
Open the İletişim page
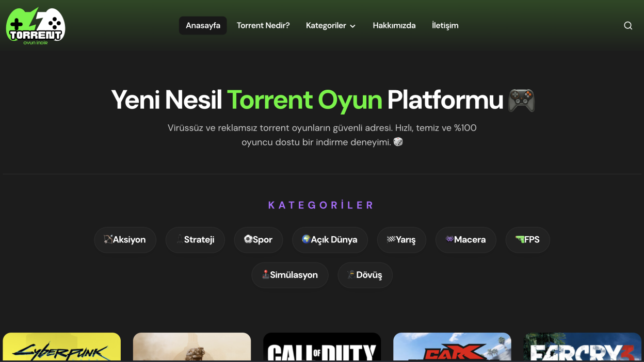[445, 25]
